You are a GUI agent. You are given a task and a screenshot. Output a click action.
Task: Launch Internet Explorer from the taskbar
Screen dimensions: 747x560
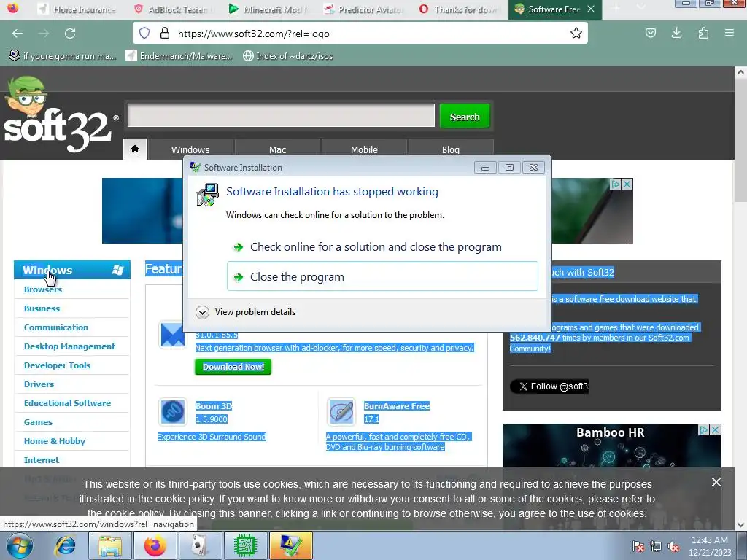pyautogui.click(x=65, y=545)
